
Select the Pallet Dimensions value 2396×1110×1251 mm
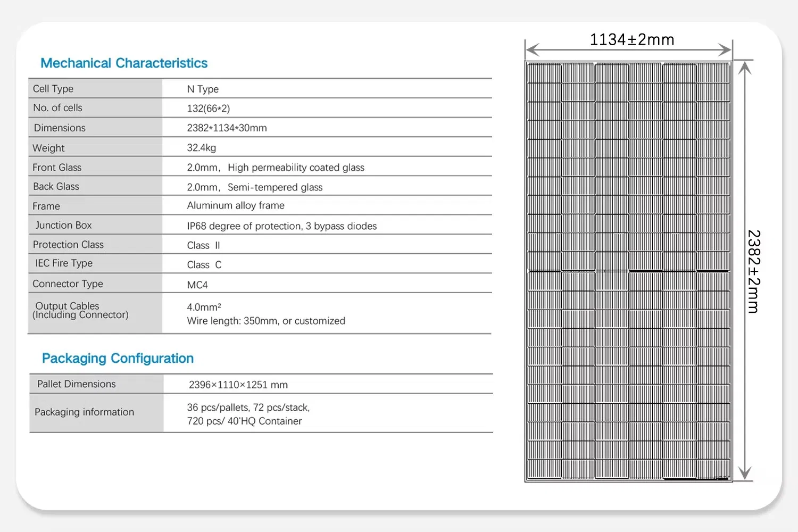coord(238,384)
